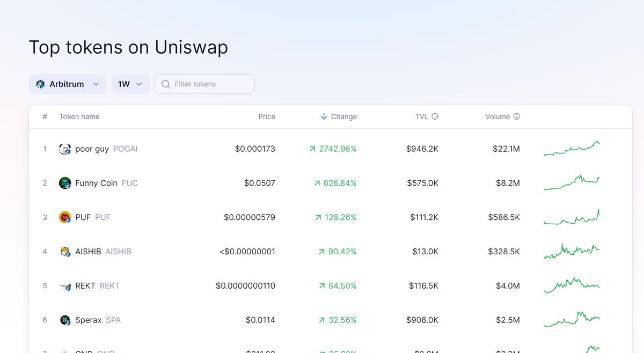644x353 pixels.
Task: Sort the table by Change column
Action: (338, 116)
